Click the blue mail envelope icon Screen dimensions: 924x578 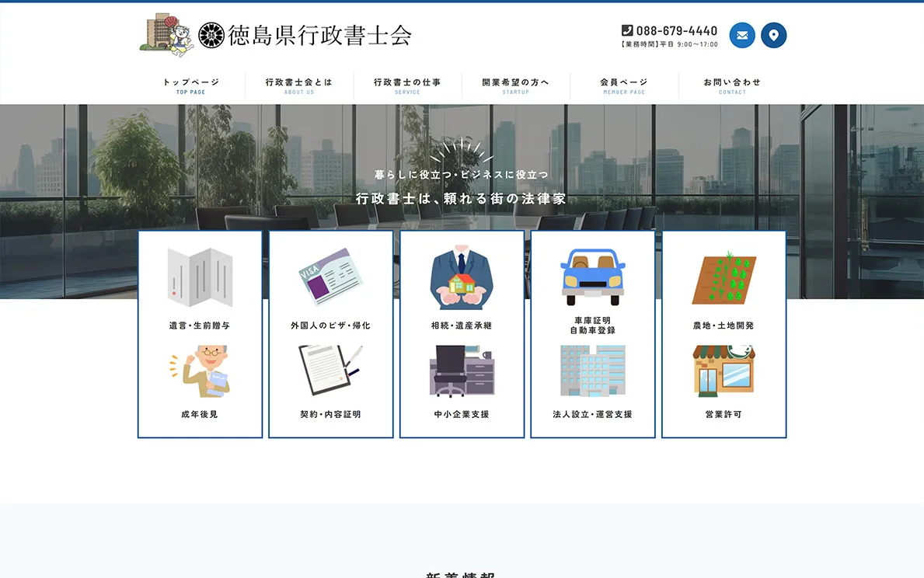[742, 35]
